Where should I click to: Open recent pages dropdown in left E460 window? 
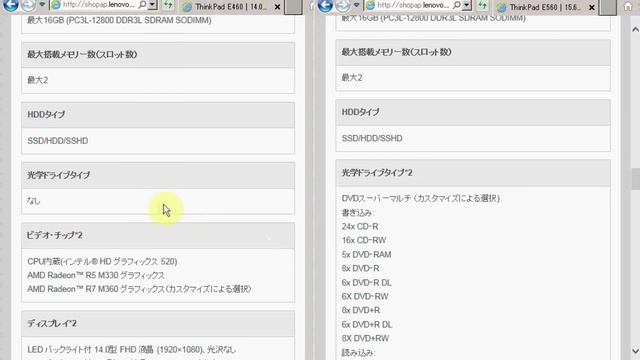[x=42, y=5]
